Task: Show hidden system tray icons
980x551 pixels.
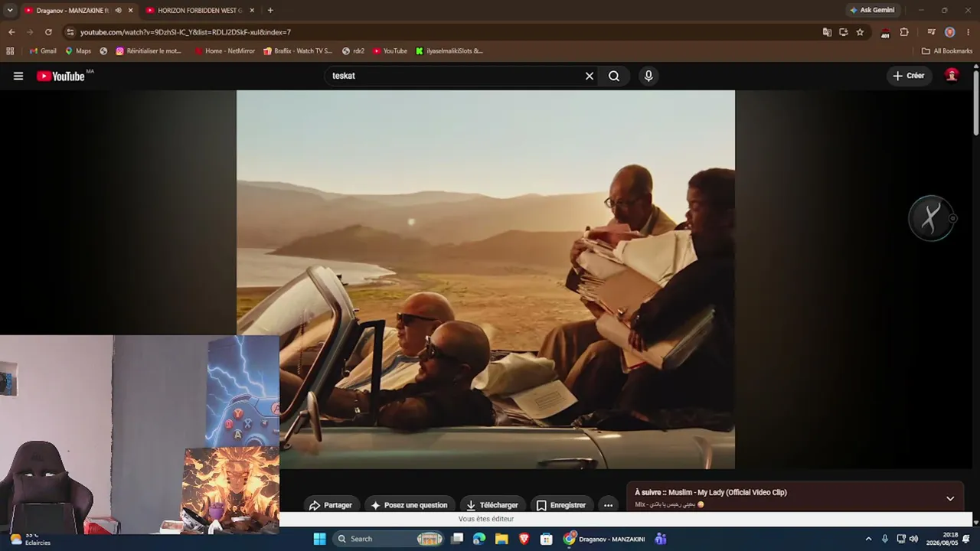Action: click(868, 539)
